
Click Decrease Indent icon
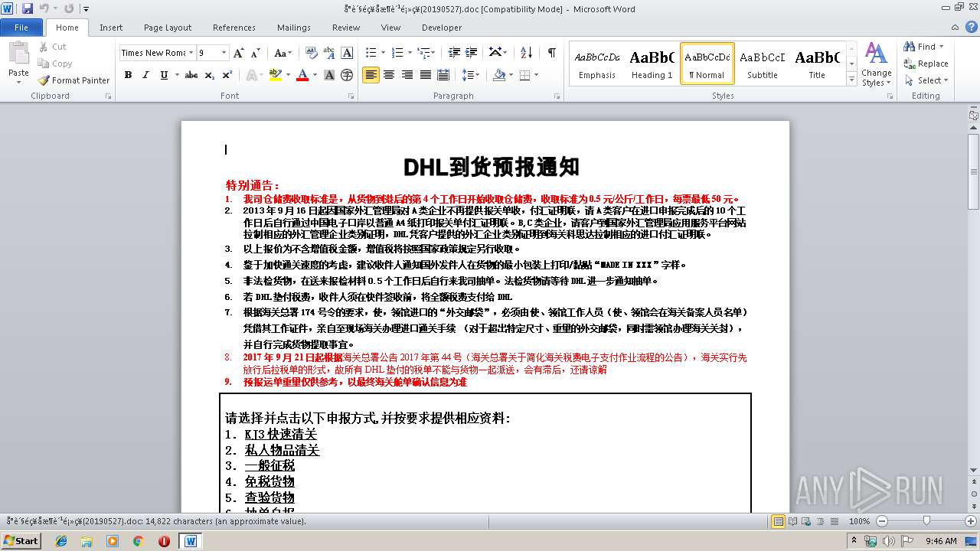tap(454, 53)
